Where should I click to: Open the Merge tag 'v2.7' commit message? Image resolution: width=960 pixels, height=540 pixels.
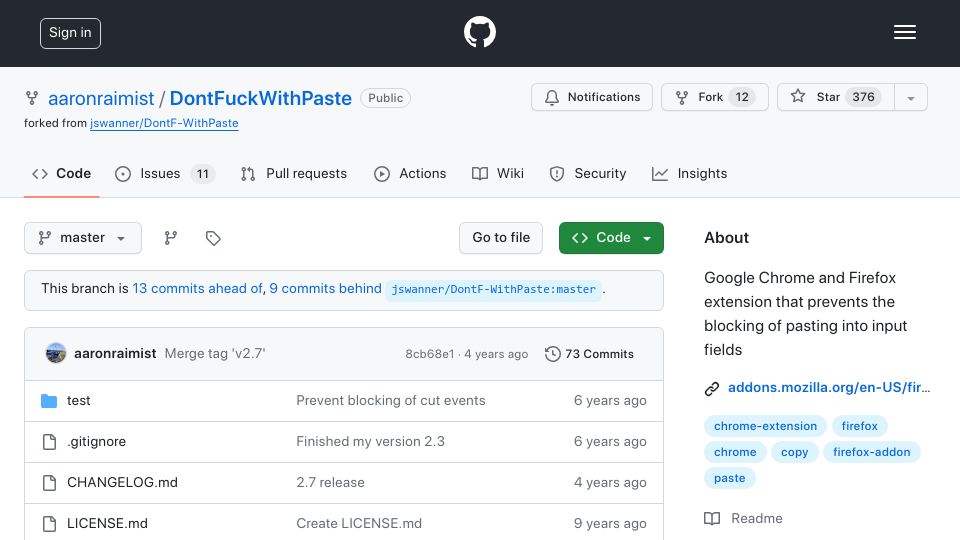point(215,354)
